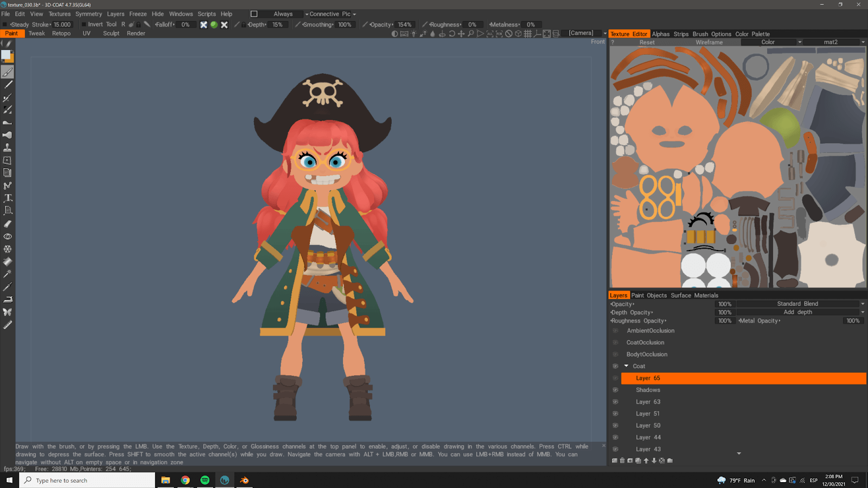The width and height of the screenshot is (868, 488).
Task: Collapse the Coat layer group
Action: point(626,366)
